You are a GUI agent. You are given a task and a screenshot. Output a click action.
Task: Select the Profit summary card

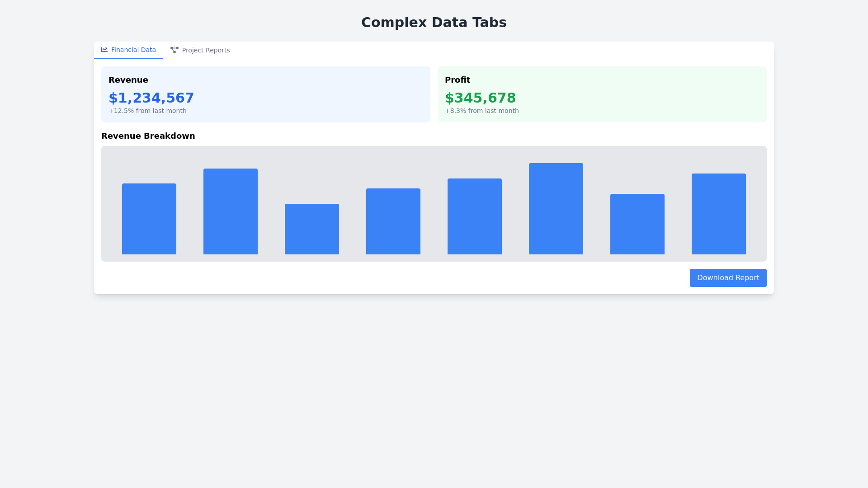click(601, 94)
